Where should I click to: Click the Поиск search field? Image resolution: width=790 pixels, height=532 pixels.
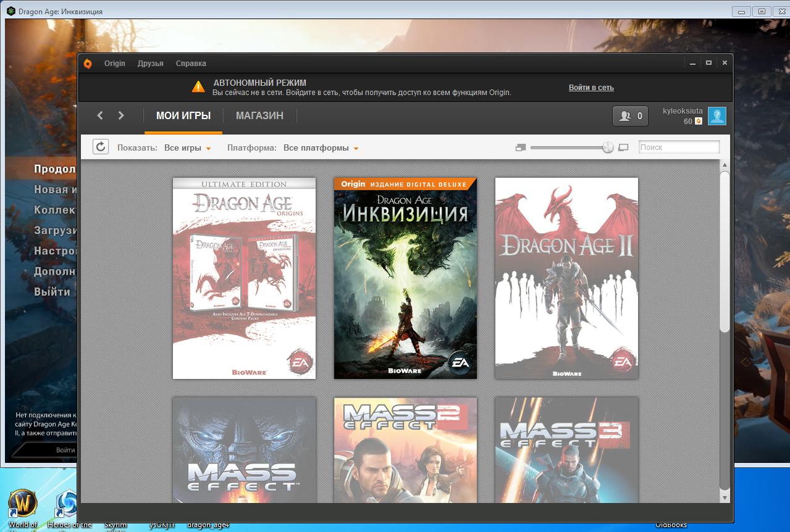[679, 147]
